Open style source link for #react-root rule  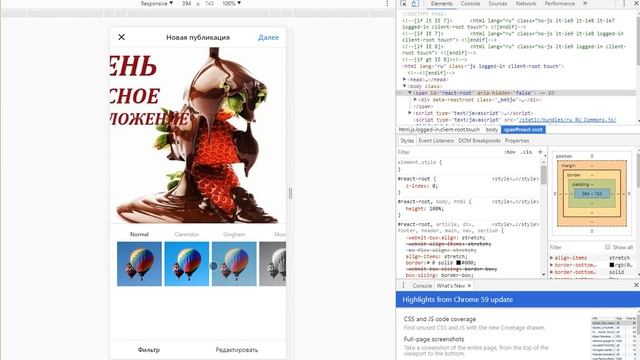515,179
